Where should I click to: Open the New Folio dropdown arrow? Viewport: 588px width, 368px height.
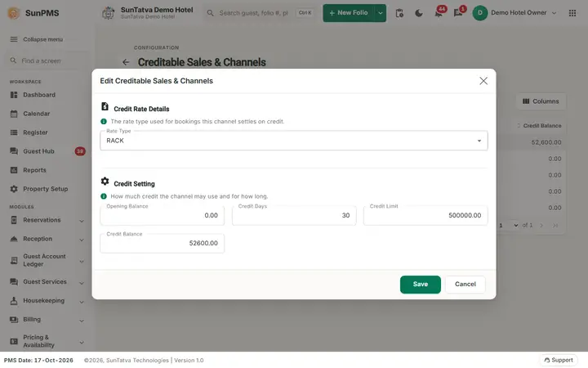381,13
